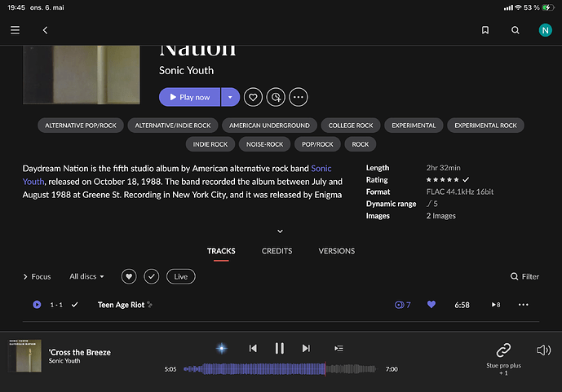Play Teen Age Riot via its play icon
The height and width of the screenshot is (392, 562).
(37, 305)
